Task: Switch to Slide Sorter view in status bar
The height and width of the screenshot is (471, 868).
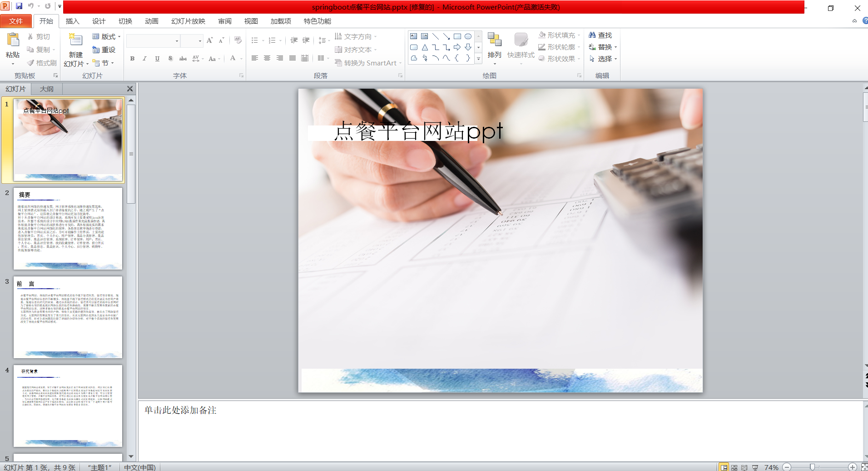Action: tap(734, 467)
